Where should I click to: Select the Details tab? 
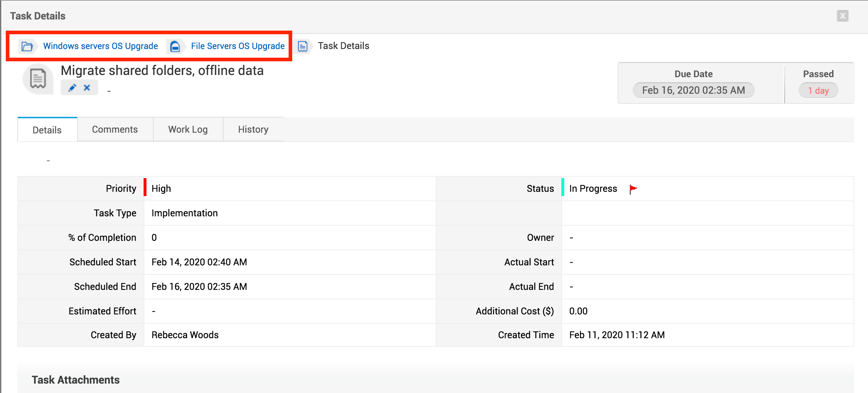[x=47, y=130]
